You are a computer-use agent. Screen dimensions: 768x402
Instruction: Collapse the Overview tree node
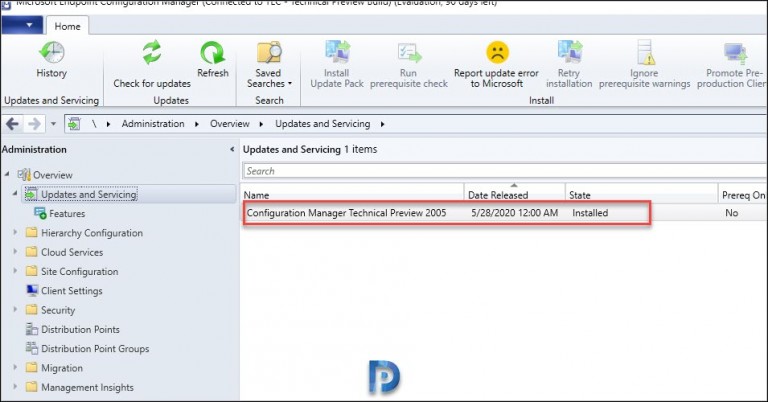tap(7, 174)
